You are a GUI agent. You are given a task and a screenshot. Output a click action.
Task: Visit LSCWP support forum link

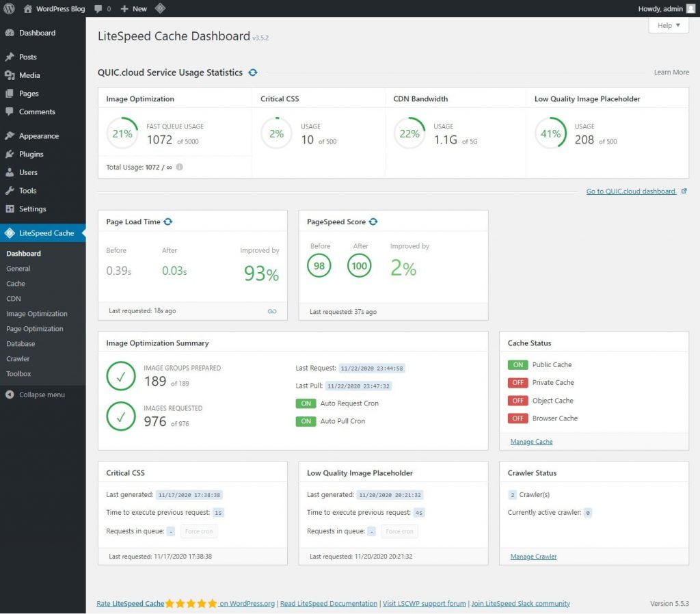click(424, 604)
